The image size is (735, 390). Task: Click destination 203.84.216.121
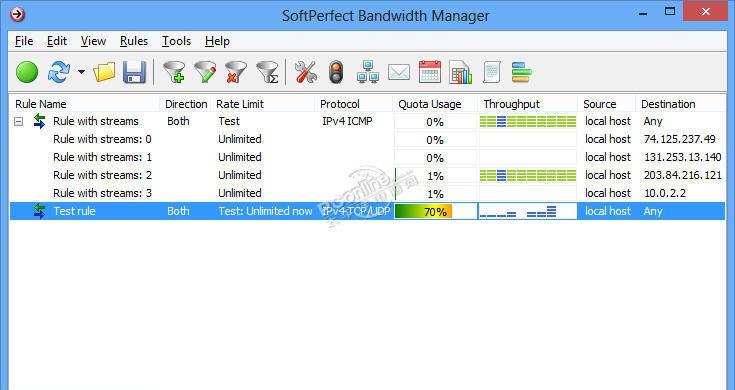683,175
